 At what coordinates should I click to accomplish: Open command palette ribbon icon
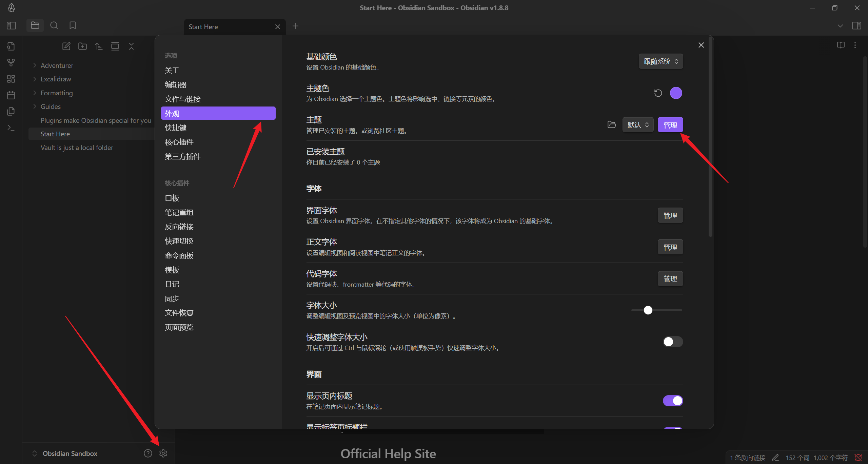(x=11, y=128)
